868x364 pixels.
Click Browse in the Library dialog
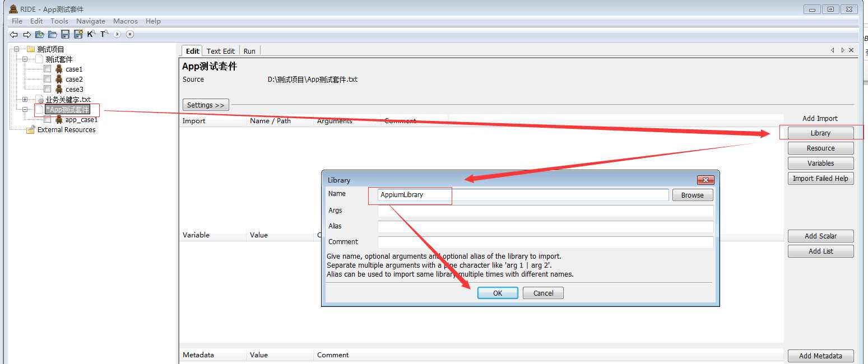tap(692, 195)
